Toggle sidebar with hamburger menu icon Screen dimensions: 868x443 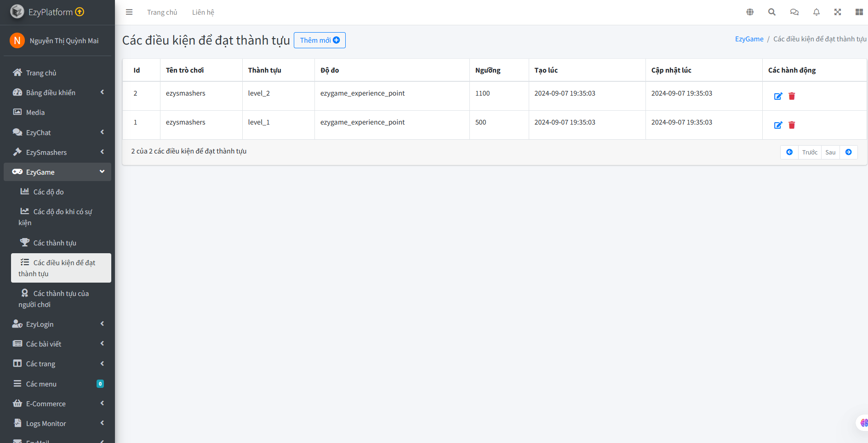(x=129, y=12)
